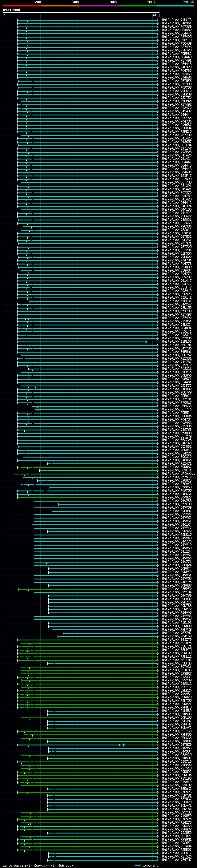Click the red ~20% identity legend bar

coord(22,6)
